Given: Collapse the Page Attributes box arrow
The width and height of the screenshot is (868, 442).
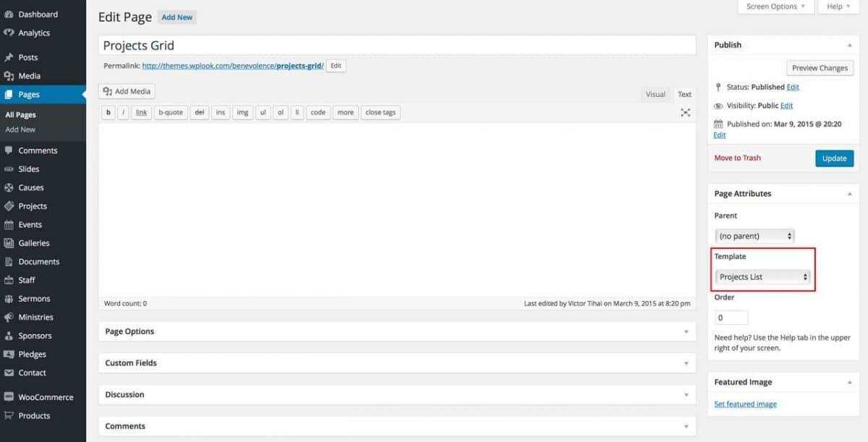Looking at the screenshot, I should tap(848, 194).
